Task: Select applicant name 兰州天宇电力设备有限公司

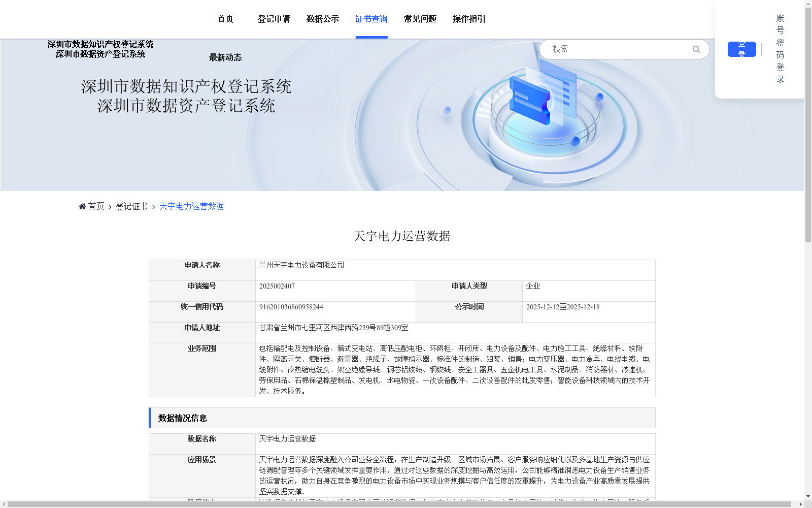Action: pos(302,265)
